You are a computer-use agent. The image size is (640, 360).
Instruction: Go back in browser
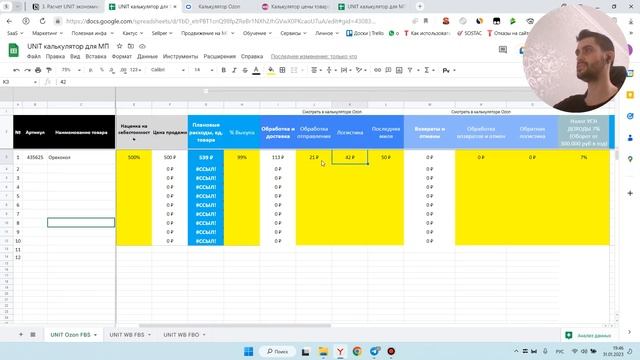[9, 21]
